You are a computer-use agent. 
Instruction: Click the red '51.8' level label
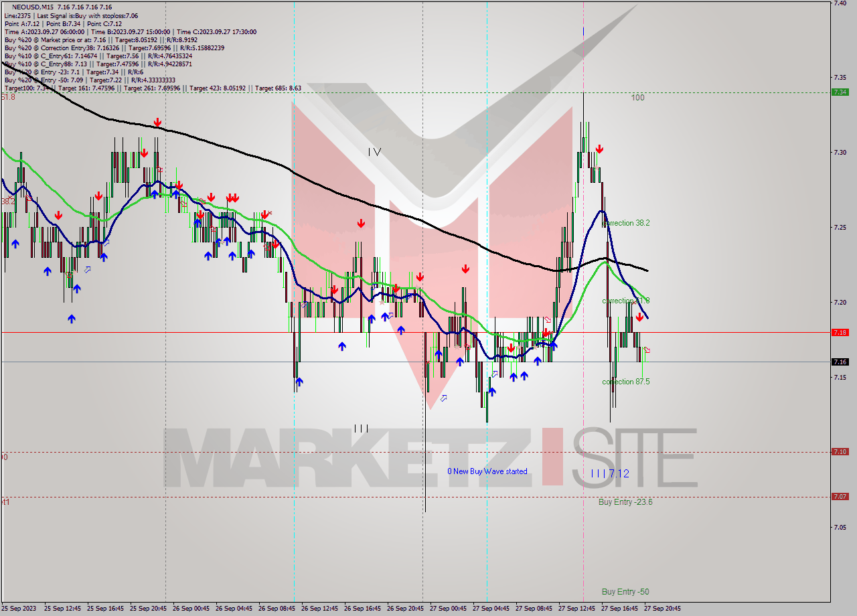pos(7,97)
